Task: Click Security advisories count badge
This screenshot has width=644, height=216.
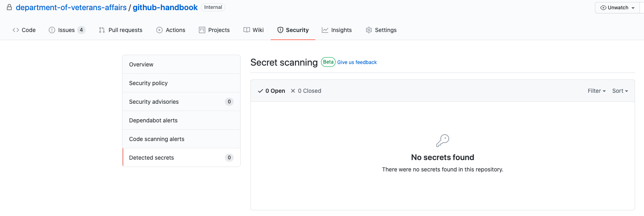Action: pos(229,102)
